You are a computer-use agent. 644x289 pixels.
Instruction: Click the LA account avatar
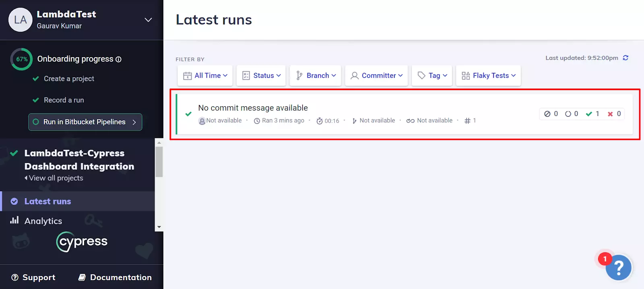tap(20, 20)
